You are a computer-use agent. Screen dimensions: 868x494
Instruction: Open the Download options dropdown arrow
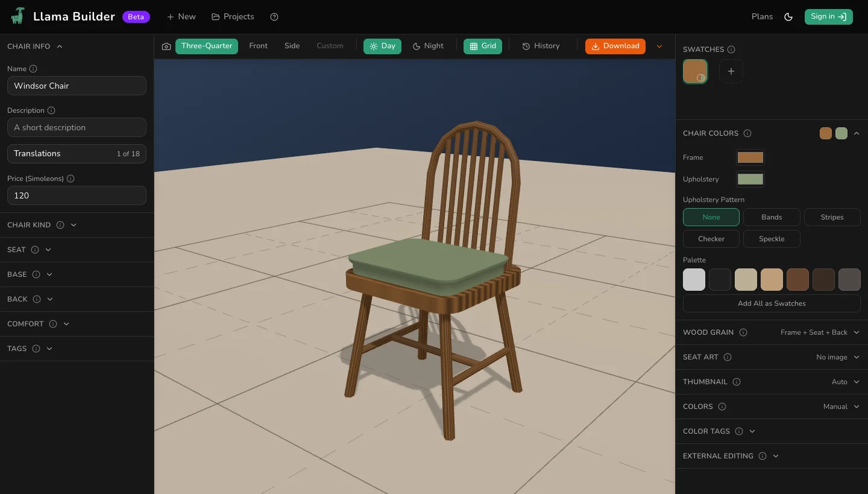(x=659, y=46)
